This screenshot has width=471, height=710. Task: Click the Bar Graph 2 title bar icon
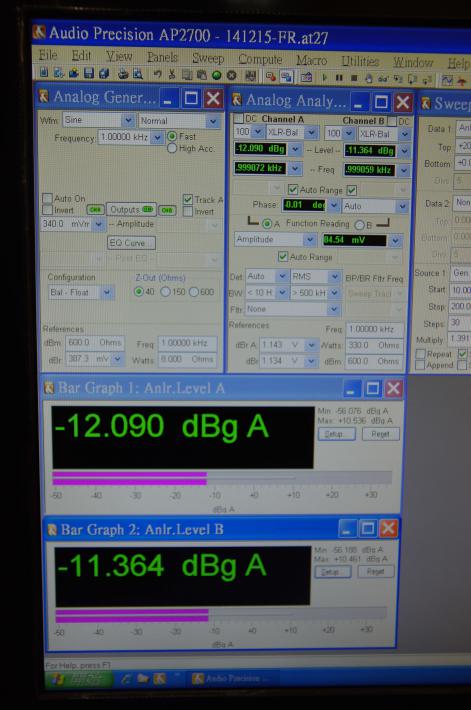point(53,529)
